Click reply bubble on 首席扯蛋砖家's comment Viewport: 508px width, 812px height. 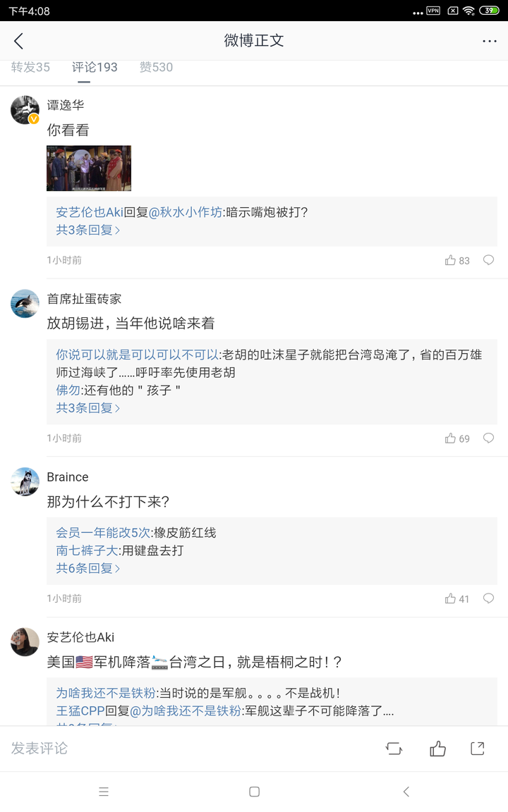(x=488, y=438)
